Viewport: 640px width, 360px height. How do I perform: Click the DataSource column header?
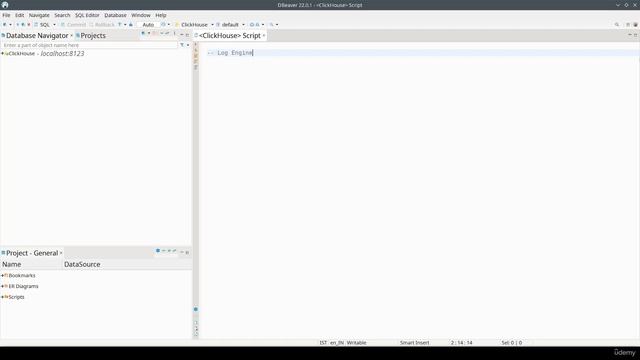pyautogui.click(x=127, y=264)
